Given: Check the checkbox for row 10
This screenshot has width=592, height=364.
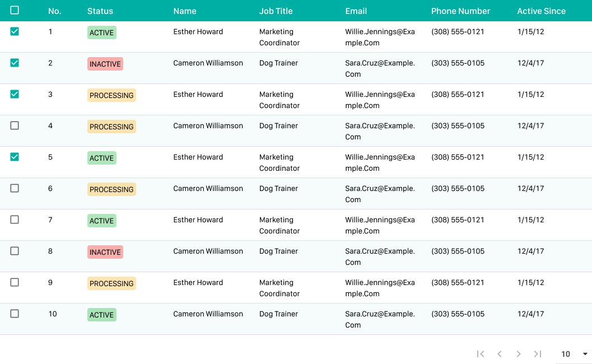Looking at the screenshot, I should [x=15, y=314].
